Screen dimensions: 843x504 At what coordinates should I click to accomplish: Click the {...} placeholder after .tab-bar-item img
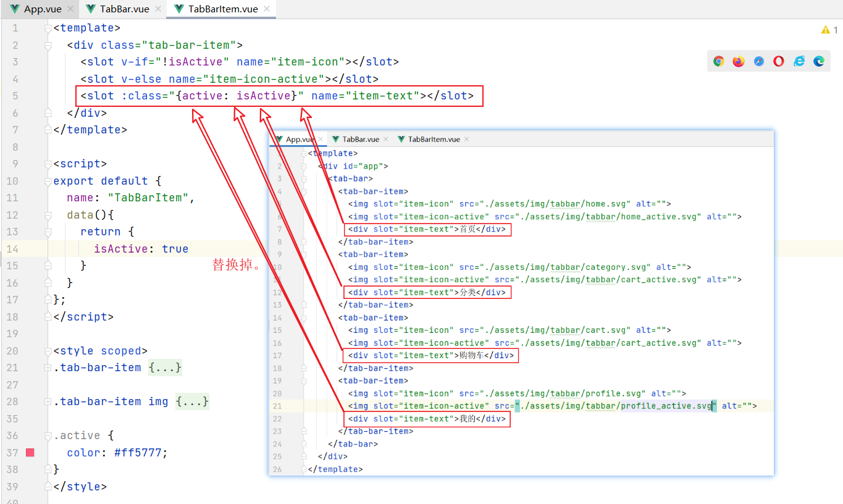click(x=192, y=401)
